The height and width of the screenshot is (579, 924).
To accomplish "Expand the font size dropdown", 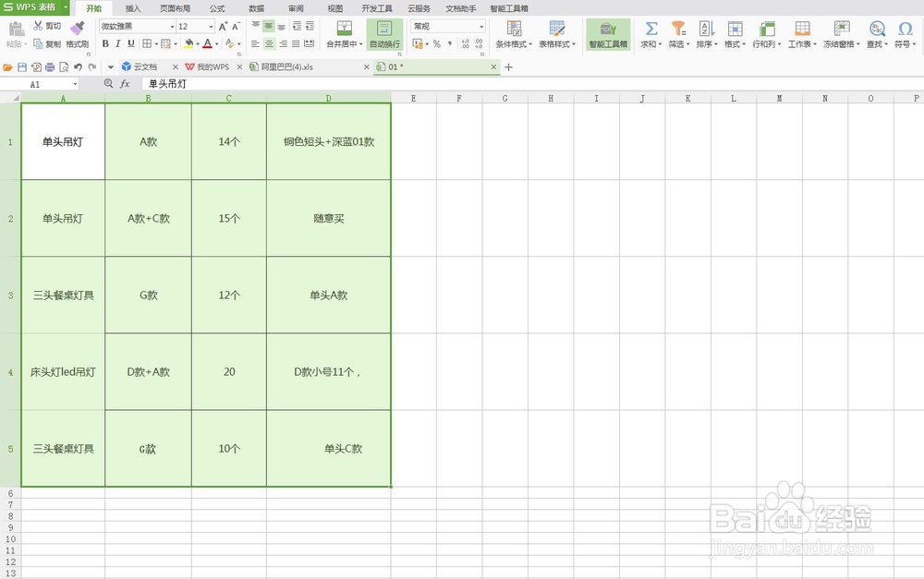I will pos(211,26).
